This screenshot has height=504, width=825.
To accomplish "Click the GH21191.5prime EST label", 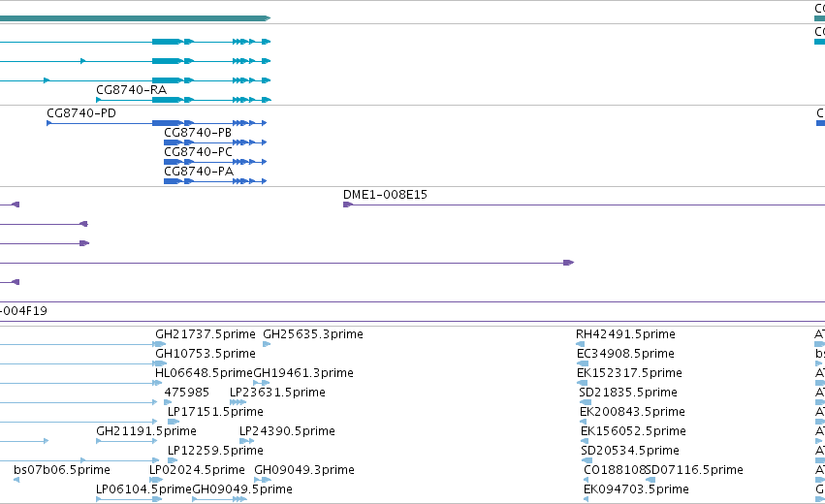I will tap(146, 431).
